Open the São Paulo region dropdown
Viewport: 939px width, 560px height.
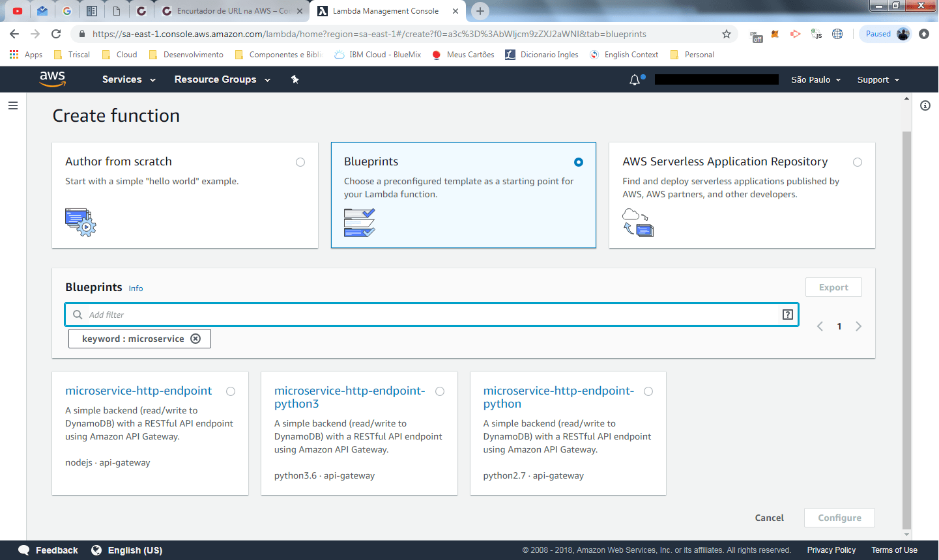816,79
